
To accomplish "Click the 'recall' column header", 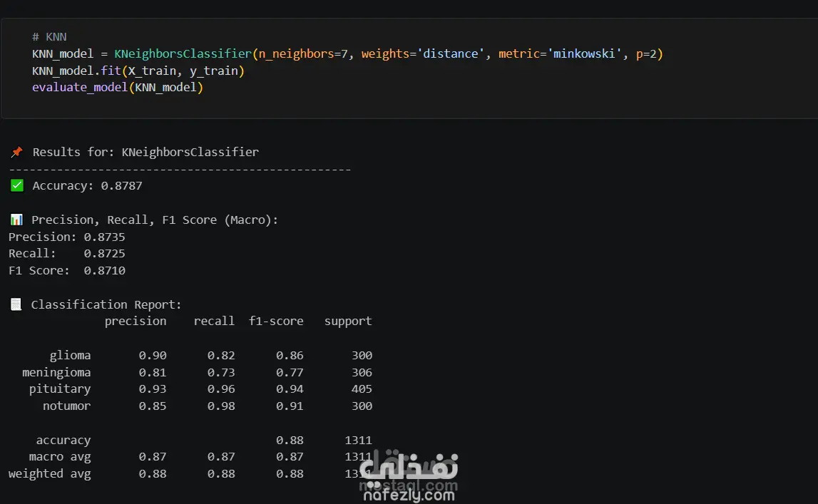I will (x=214, y=321).
